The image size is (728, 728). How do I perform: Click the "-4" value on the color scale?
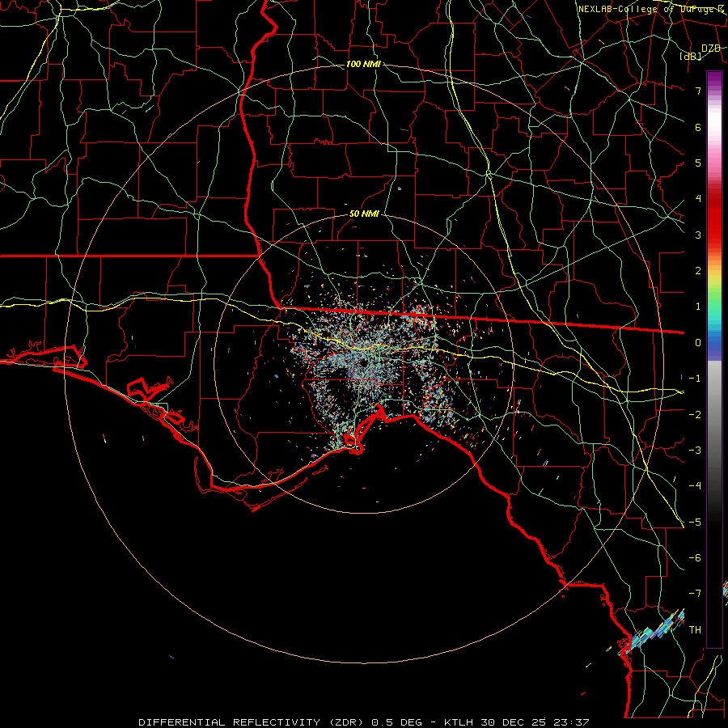pos(695,486)
